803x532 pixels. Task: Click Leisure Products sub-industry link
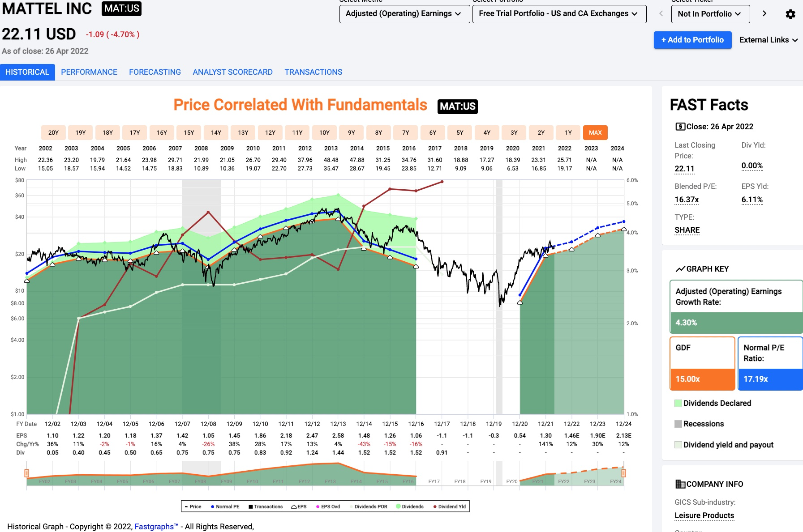704,515
